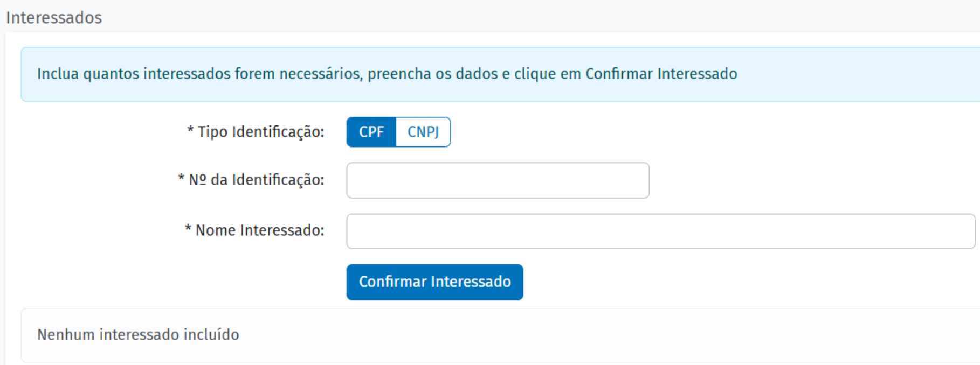Click the Nº da Identificação label
980x365 pixels.
[256, 180]
